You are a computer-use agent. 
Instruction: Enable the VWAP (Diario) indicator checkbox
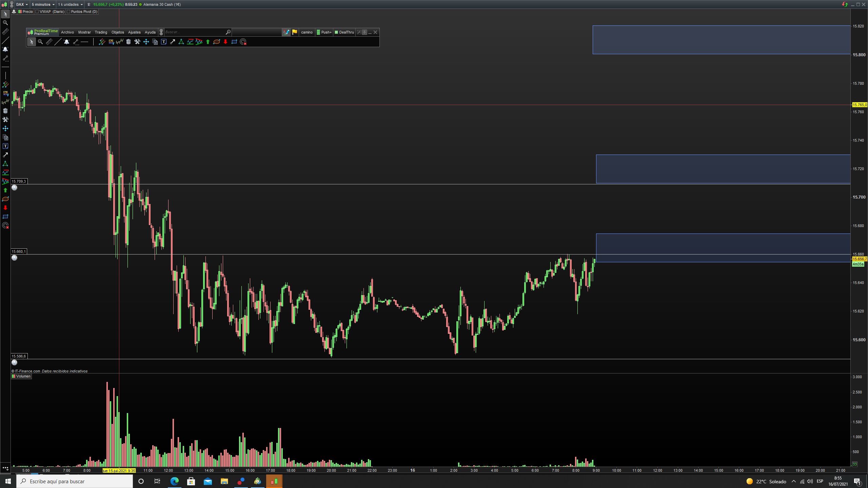[37, 12]
